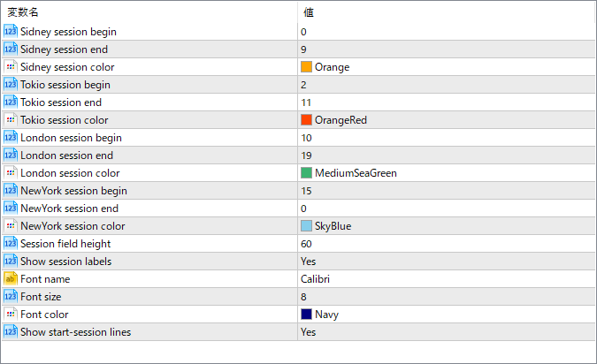Click the string 'ab' icon beside Font name
Viewport: 597px width, 364px height.
click(10, 279)
